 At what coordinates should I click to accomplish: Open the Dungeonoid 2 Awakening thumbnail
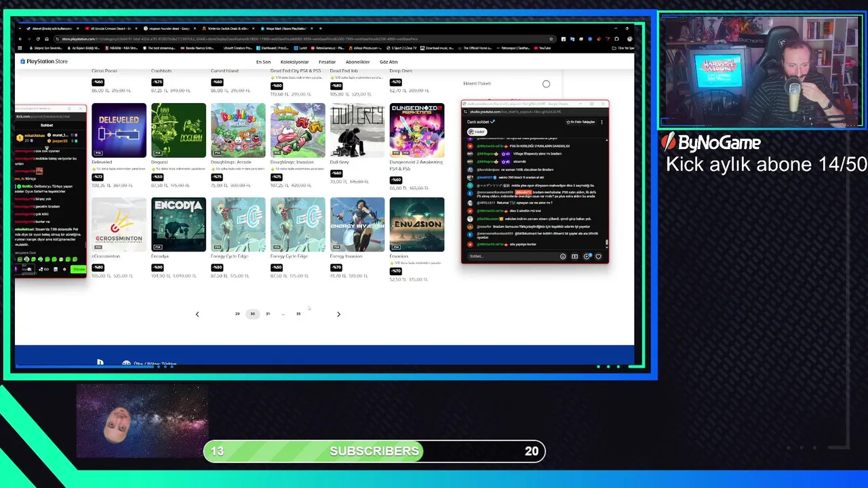(x=417, y=130)
